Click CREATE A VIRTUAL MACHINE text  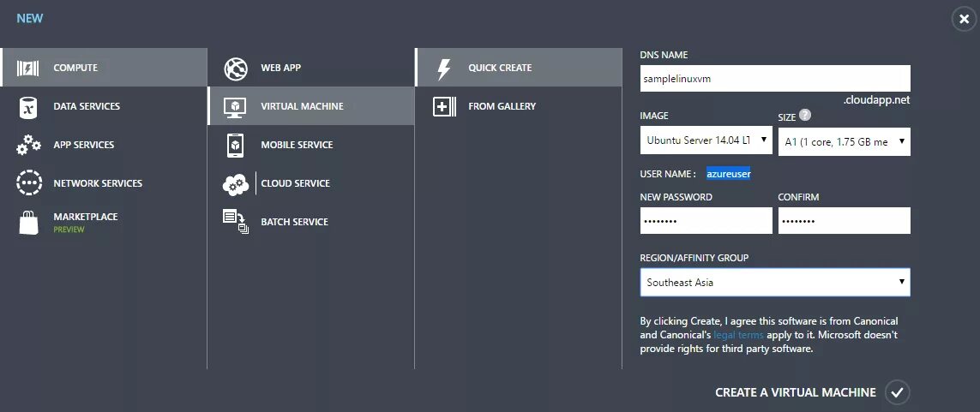coord(796,392)
